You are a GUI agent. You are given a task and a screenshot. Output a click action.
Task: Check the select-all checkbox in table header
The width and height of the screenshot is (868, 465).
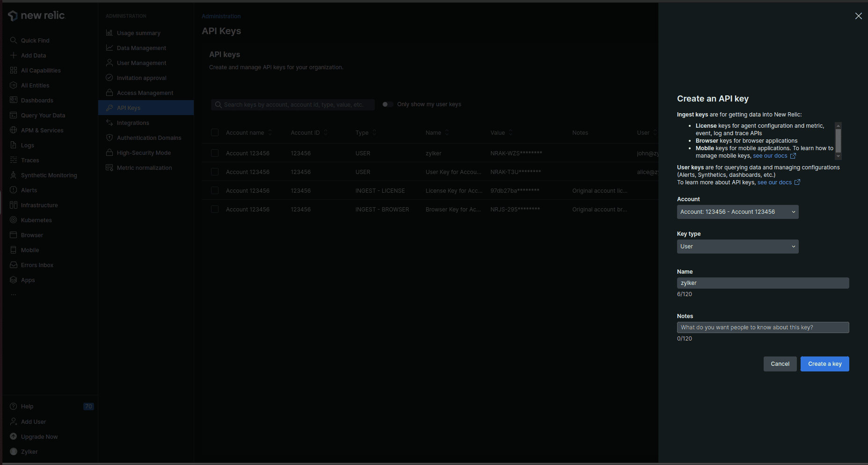[x=215, y=133]
